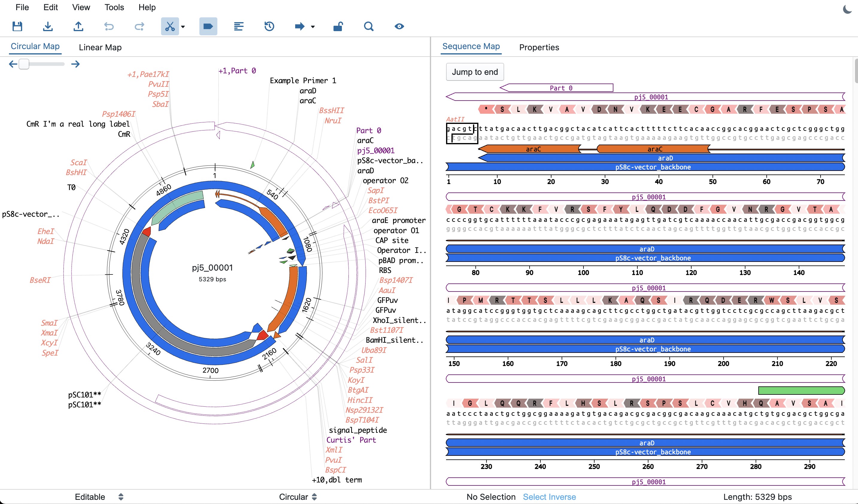Click the Save floppy disk icon
Screen dimensions: 858x504
[x=17, y=26]
